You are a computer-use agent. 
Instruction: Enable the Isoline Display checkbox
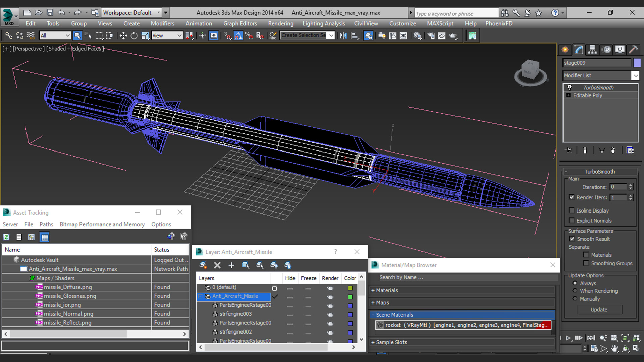click(x=572, y=210)
